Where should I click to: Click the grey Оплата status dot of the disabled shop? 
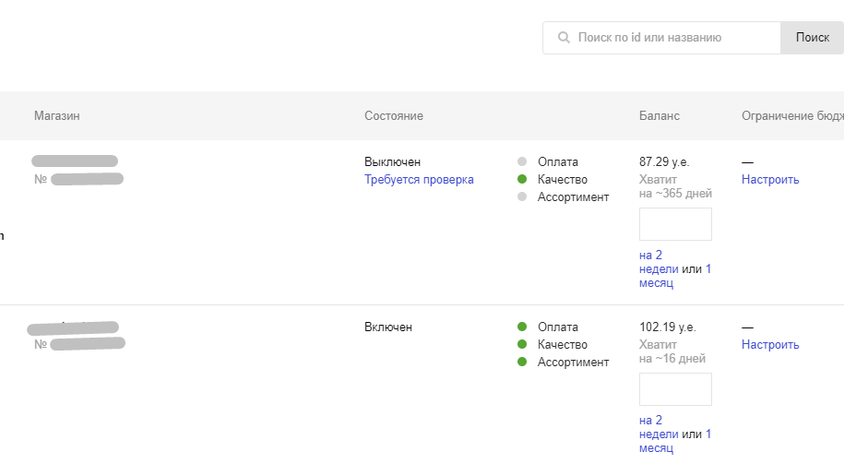[522, 162]
